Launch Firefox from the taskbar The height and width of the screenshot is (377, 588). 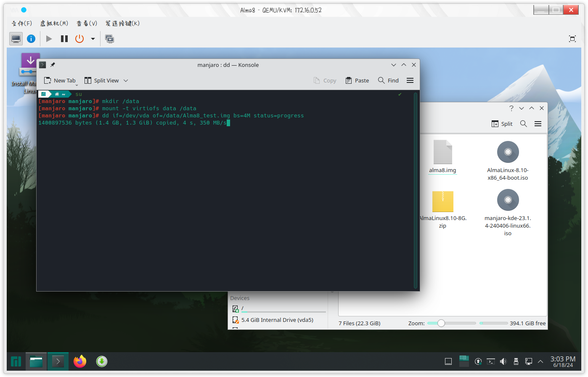click(x=80, y=361)
